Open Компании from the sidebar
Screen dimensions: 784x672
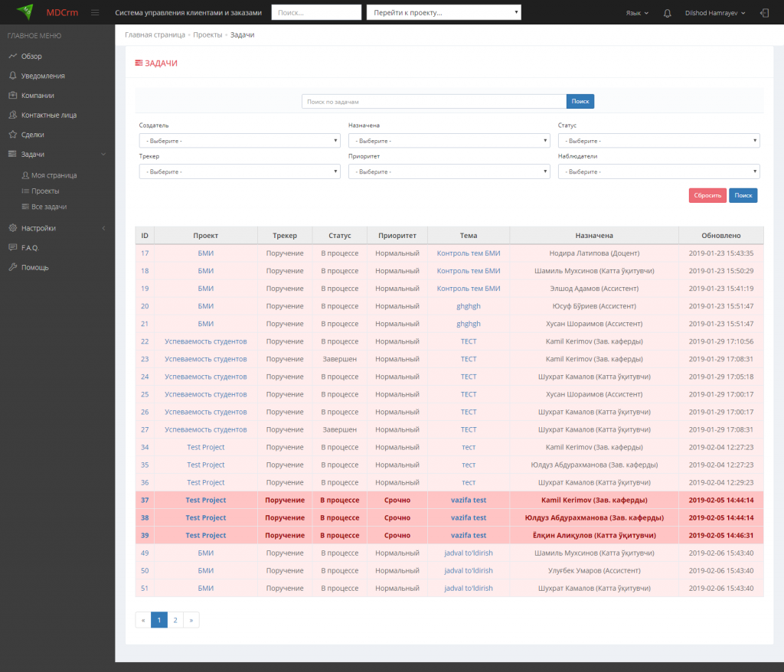pos(38,96)
